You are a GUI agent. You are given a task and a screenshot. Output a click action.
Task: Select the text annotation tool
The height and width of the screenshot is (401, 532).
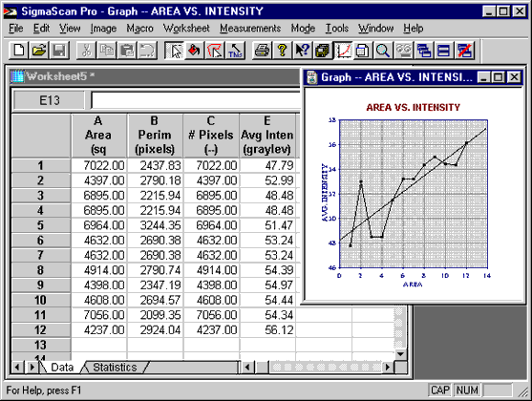235,51
